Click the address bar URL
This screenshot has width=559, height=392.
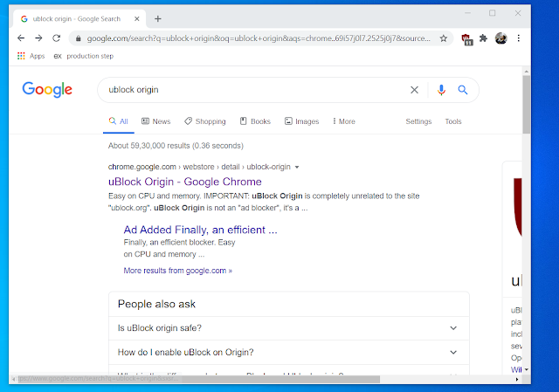point(259,38)
